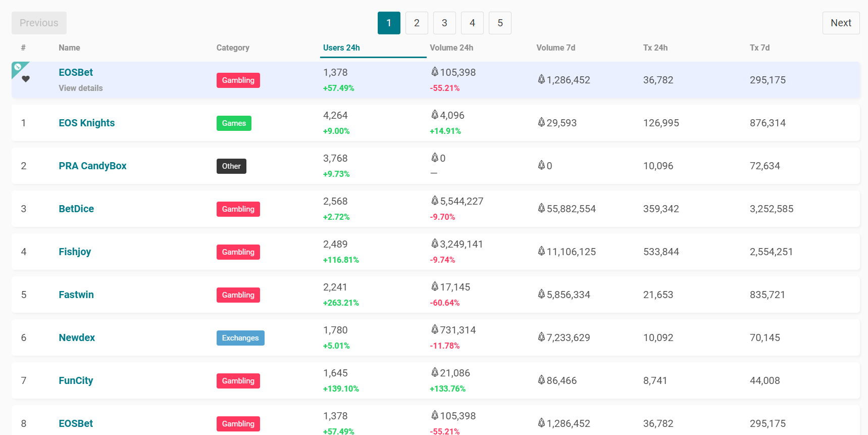This screenshot has height=435, width=868.
Task: Open EOS Knights dapp page
Action: pos(86,123)
